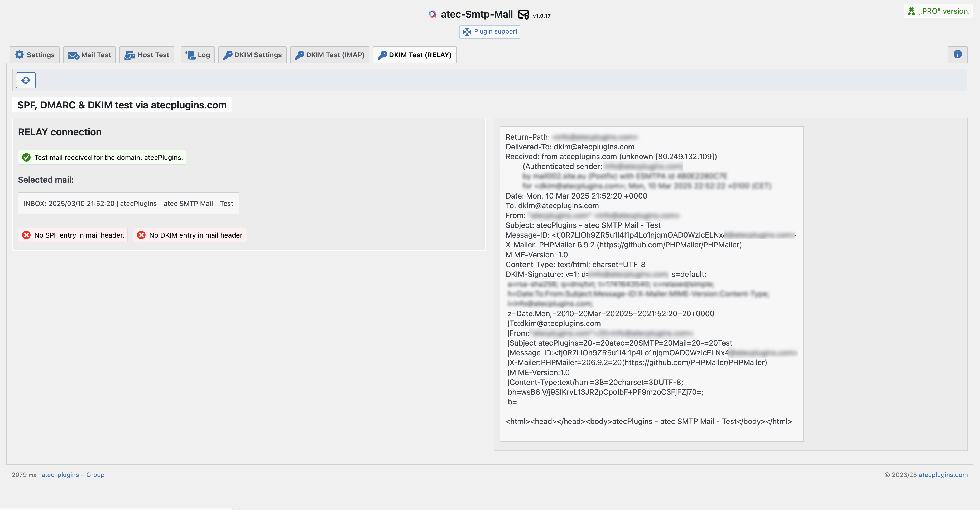Screen dimensions: 980x510
Task: Click the v1.0.17 version label
Action: pos(541,16)
